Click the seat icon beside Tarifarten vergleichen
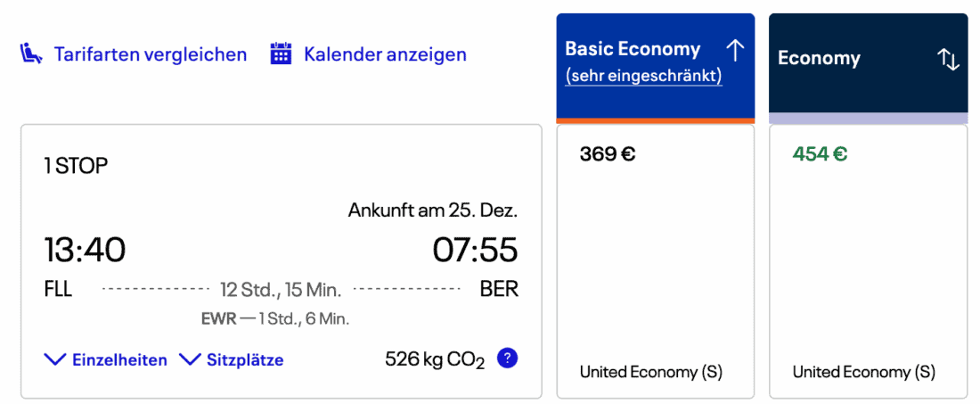980x404 pixels. (x=31, y=54)
